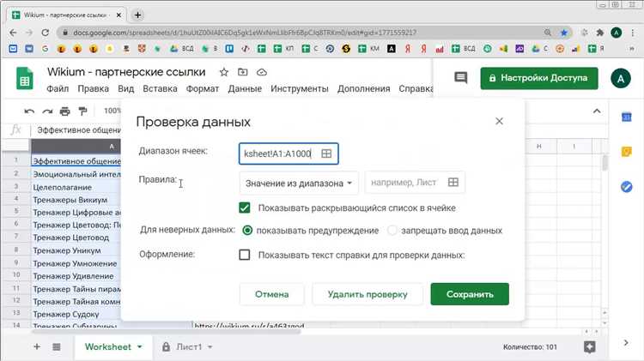Open the Данные menu

(x=245, y=88)
